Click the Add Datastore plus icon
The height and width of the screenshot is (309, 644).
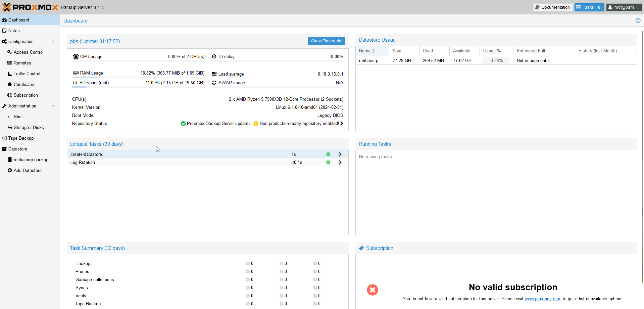10,170
